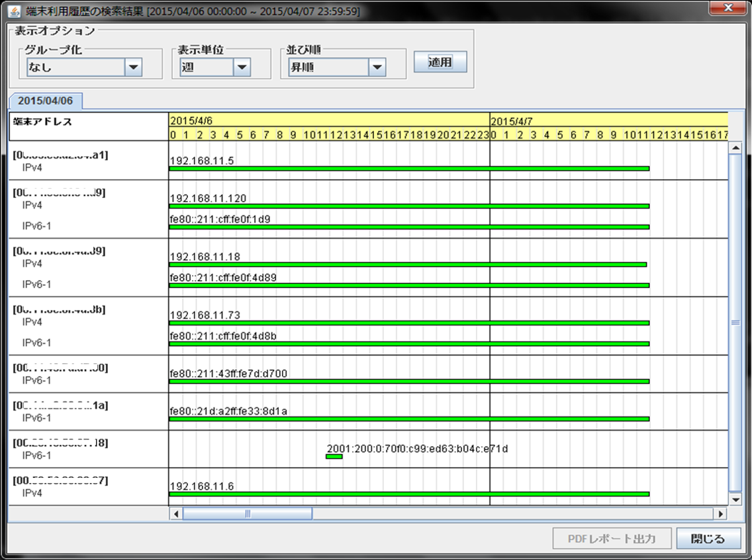
Task: Select the fe80::211:43ff:fe7d:d700 usage bar
Action: click(x=408, y=382)
